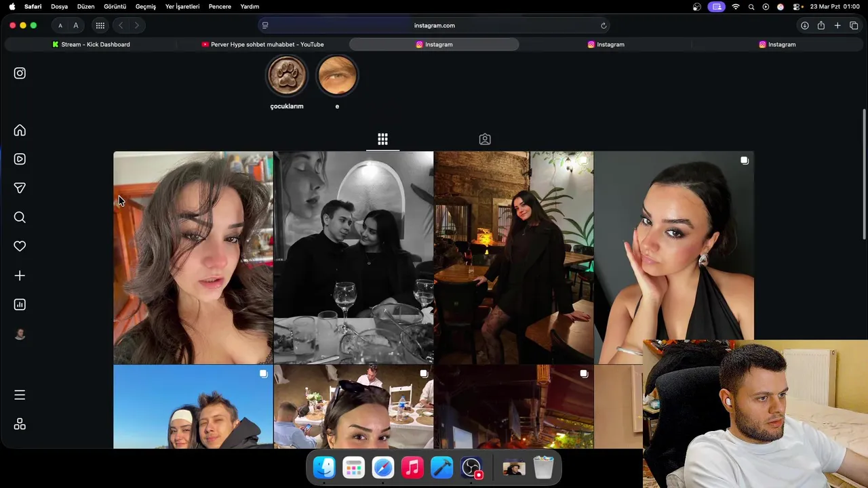Open the Trash from the Dock
This screenshot has width=868, height=488.
(x=543, y=468)
